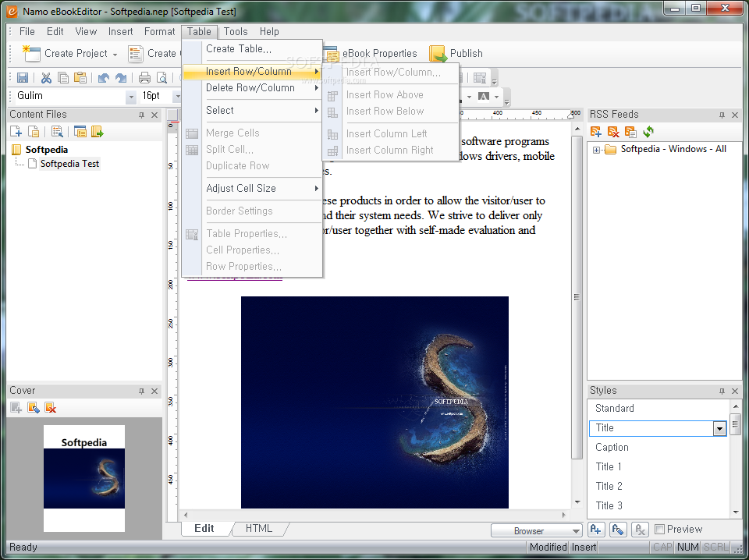749x560 pixels.
Task: Open the Tools menu
Action: [x=236, y=31]
